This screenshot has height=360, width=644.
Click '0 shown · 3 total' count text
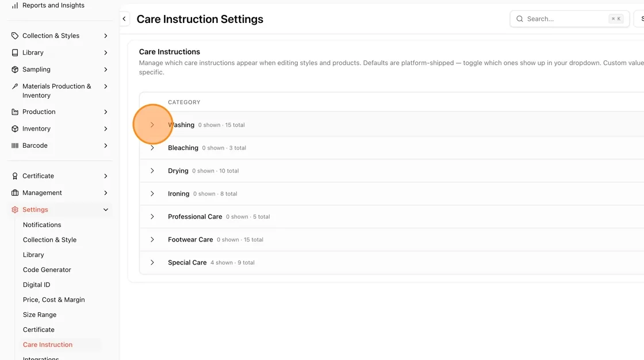coord(224,148)
